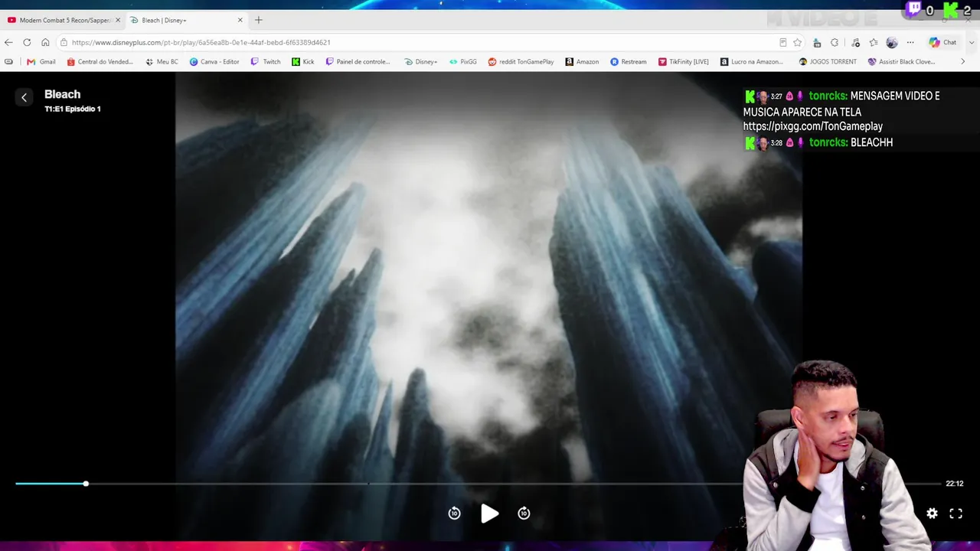Go back in the browser
Screen dimensions: 980x551
(x=8, y=42)
